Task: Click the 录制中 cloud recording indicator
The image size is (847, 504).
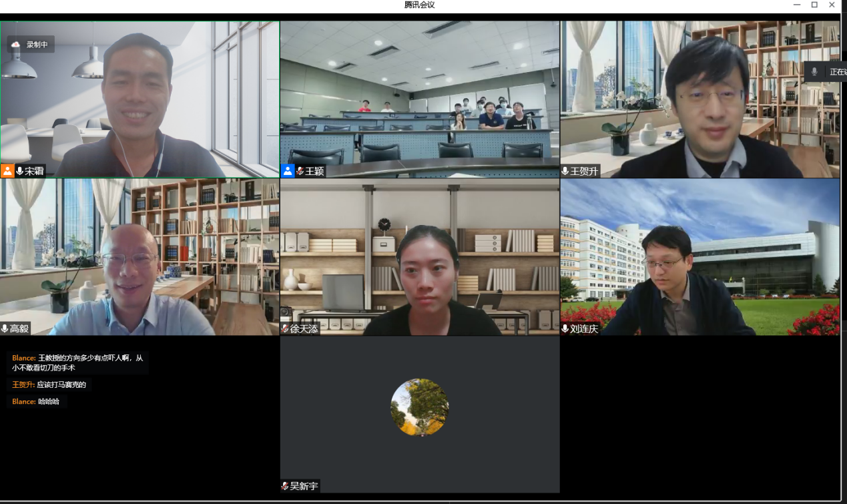Action: click(31, 45)
